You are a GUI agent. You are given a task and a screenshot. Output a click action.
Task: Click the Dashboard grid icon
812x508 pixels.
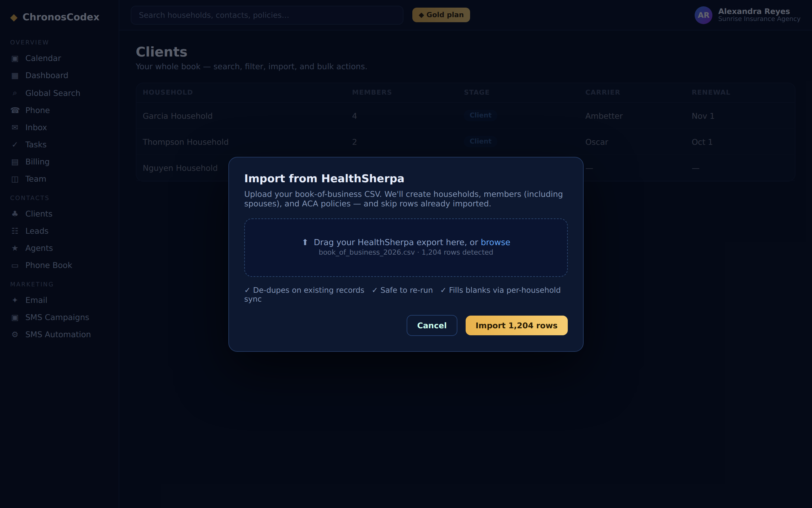pos(15,76)
